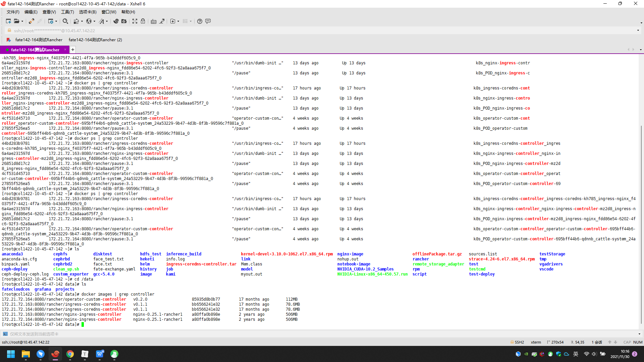Click the Open Session folder icon

click(x=16, y=21)
